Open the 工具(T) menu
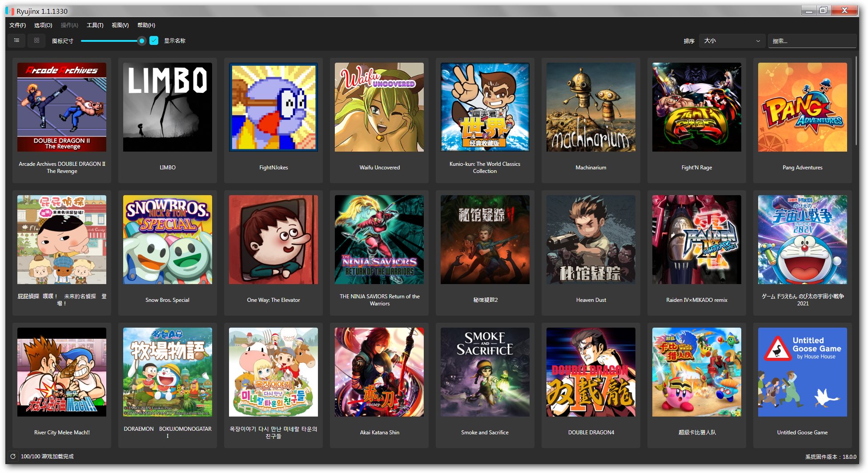868x473 pixels. point(95,25)
